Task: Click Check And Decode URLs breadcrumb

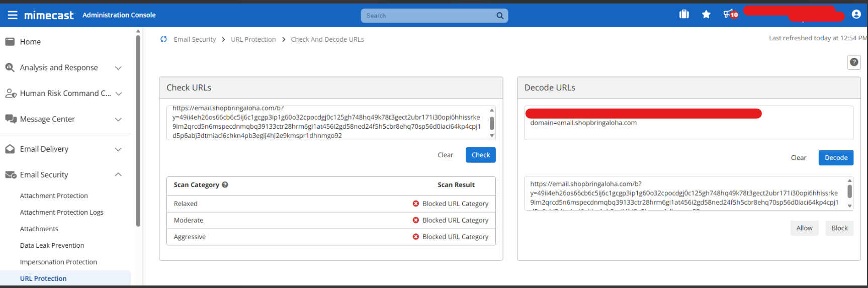Action: (327, 39)
